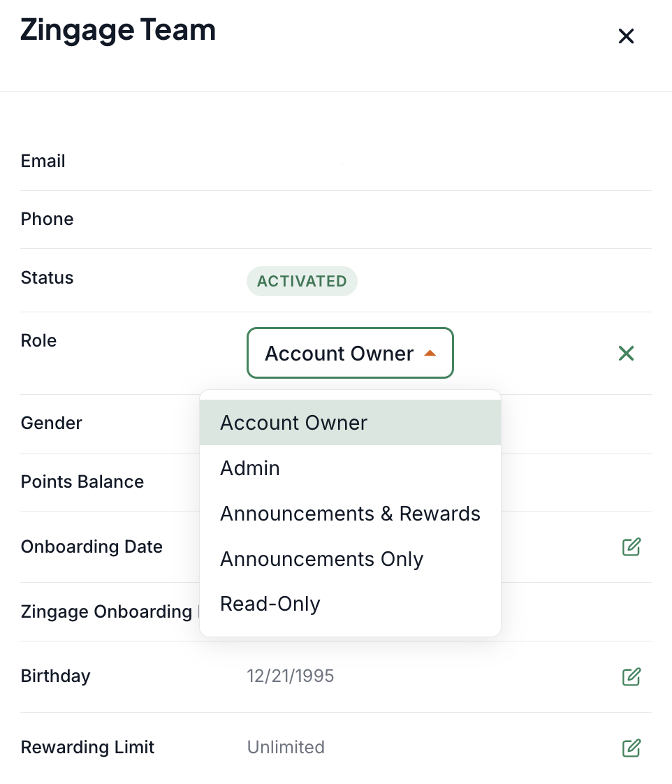Pick Announcements & Rewards role
Viewport: 672px width, 784px height.
(x=350, y=514)
